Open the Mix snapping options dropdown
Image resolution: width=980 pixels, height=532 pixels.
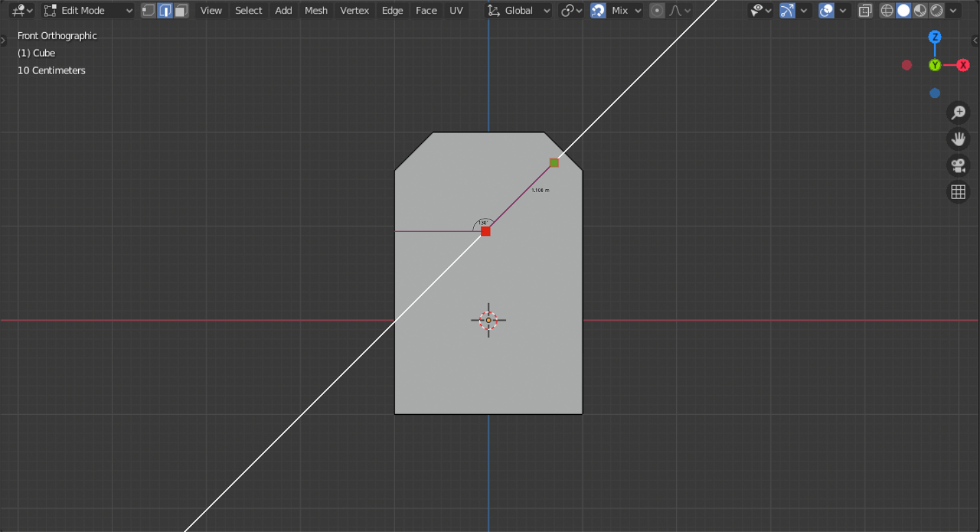[x=625, y=10]
